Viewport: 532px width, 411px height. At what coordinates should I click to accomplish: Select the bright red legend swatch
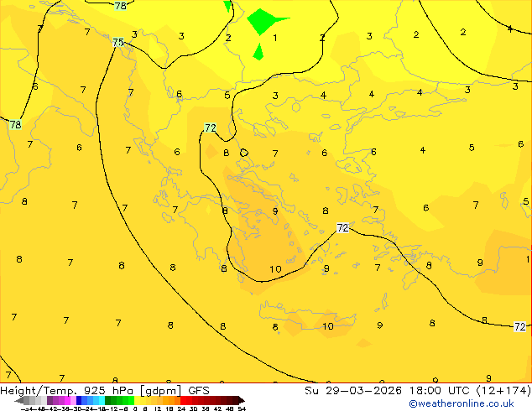tap(183, 400)
